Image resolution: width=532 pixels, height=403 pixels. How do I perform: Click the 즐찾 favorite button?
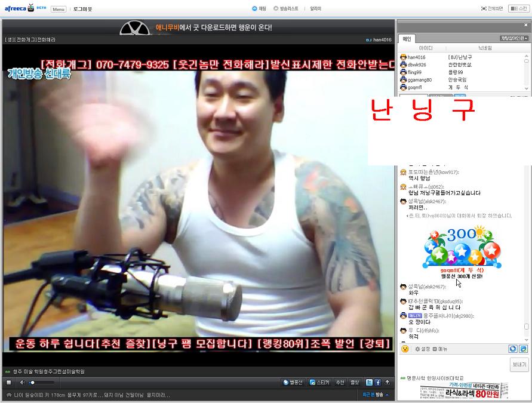(355, 383)
